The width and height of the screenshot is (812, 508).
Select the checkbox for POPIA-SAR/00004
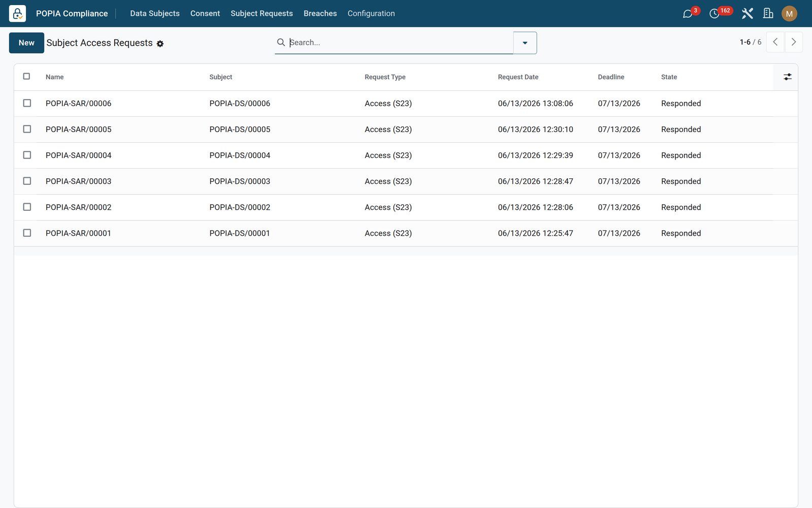(x=27, y=155)
